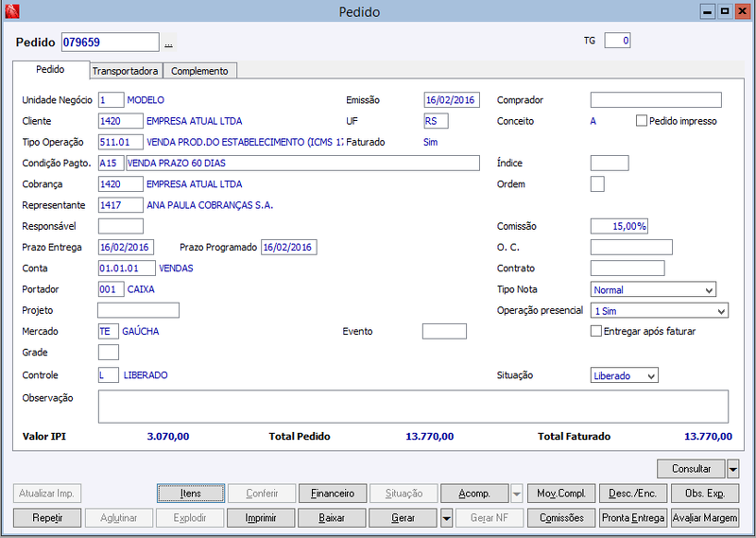Focus the Portador field 001

pos(111,289)
